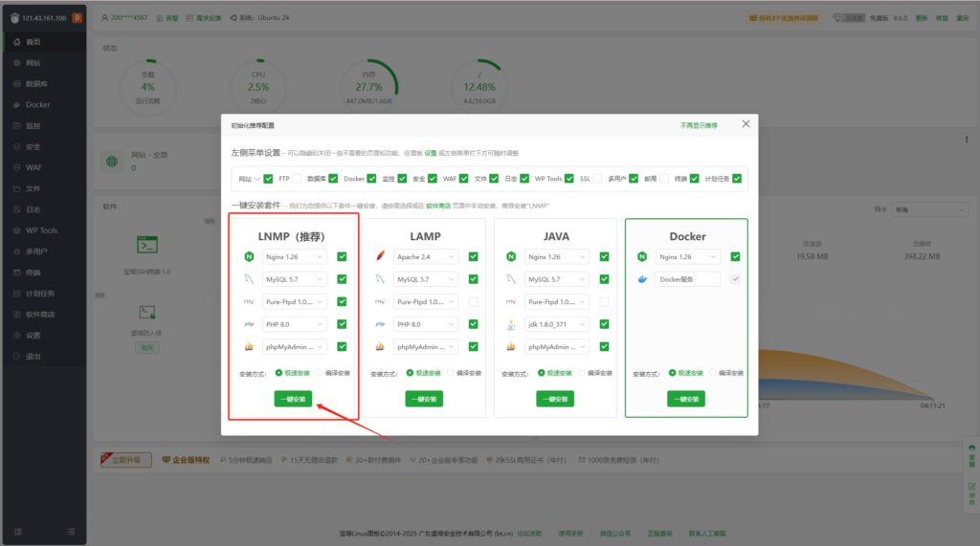
Task: Select fast install radio in Docker card
Action: pos(673,373)
